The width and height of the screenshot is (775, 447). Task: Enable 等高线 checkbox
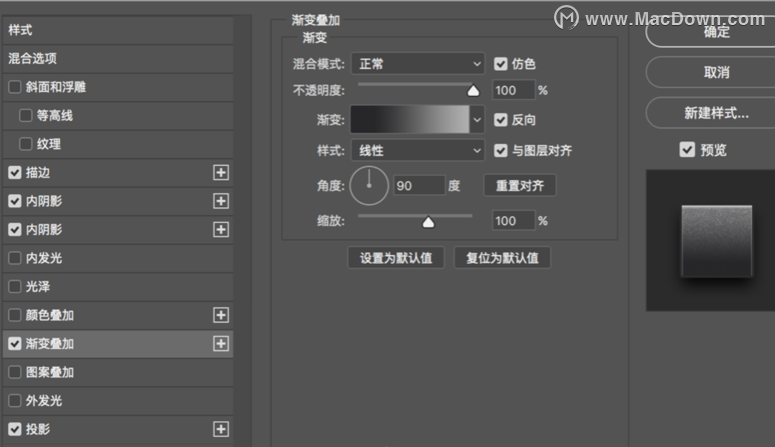pos(26,116)
